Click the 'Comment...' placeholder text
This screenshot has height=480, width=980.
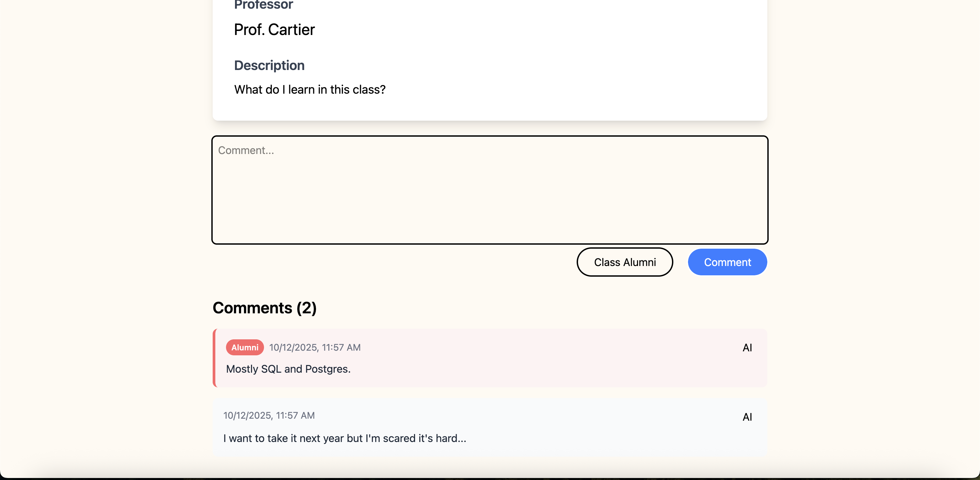(x=246, y=150)
